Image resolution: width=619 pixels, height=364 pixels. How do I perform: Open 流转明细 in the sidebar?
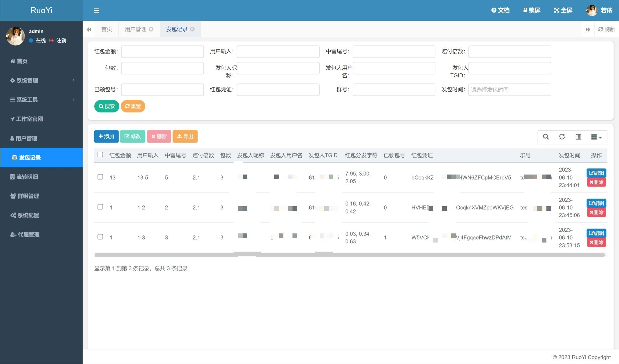point(27,177)
